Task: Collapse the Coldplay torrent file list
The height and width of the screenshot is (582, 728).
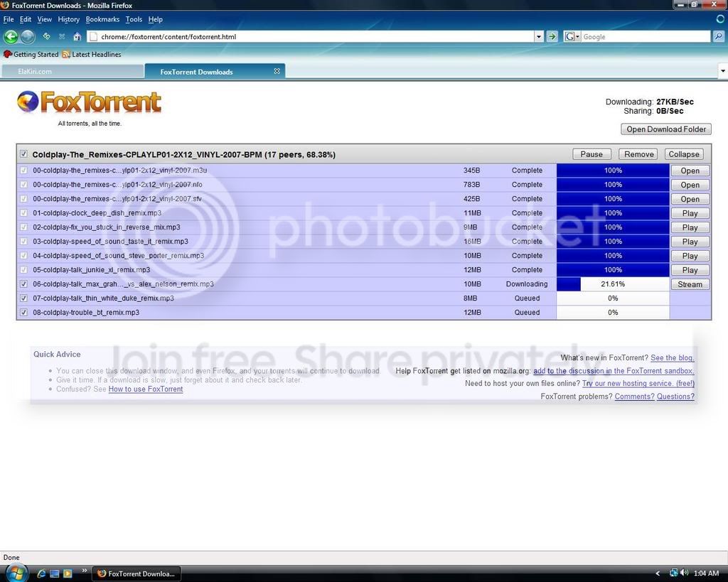Action: click(x=683, y=154)
